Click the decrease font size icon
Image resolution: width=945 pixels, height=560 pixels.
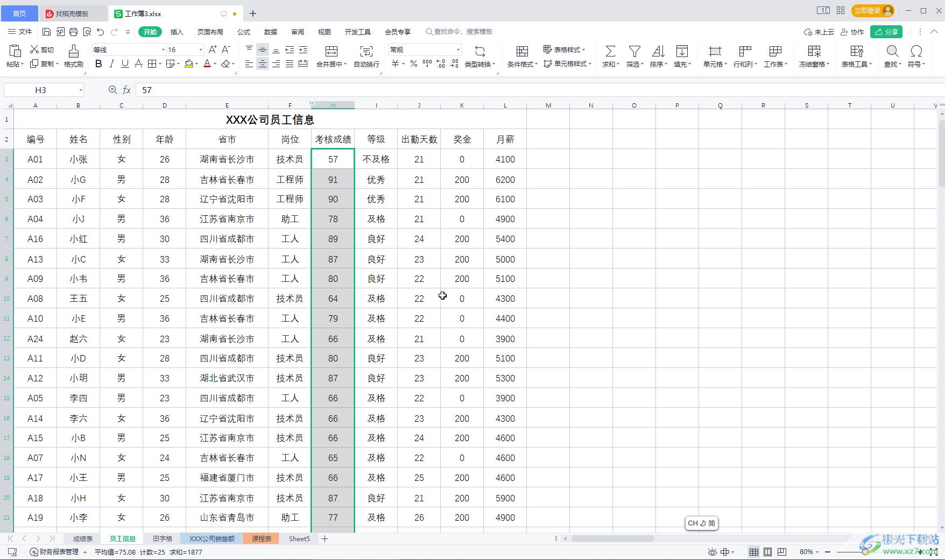pos(226,49)
